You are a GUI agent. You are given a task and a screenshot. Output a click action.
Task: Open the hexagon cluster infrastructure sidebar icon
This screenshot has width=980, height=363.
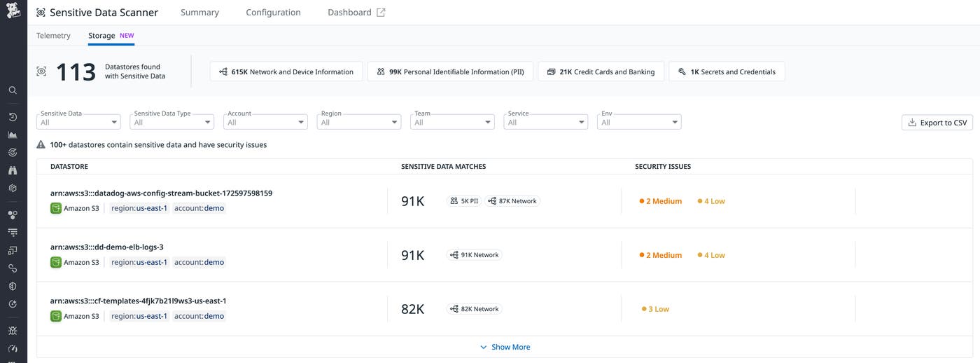tap(13, 214)
